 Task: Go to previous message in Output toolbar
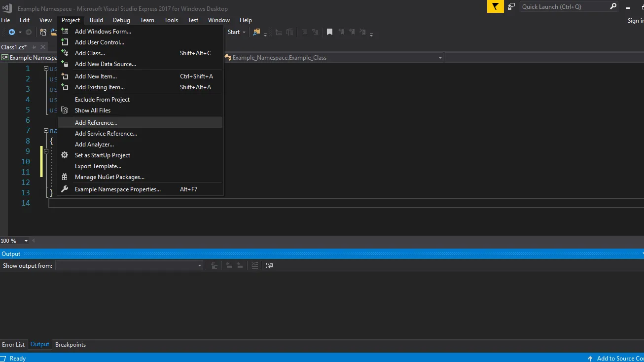229,265
